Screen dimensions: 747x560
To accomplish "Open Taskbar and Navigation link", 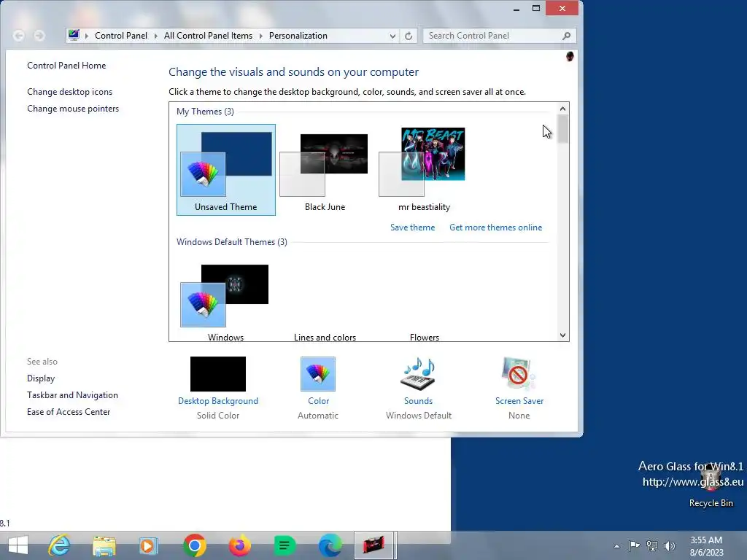I will point(72,395).
